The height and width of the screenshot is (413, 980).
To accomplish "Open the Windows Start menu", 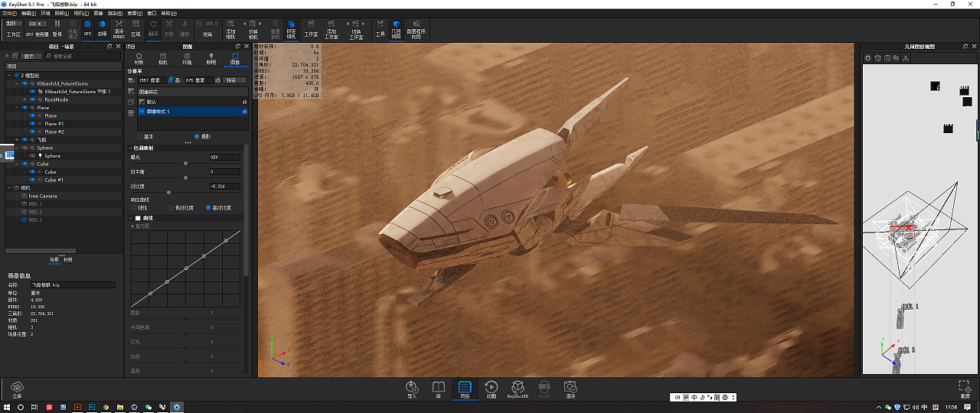I will pos(6,407).
